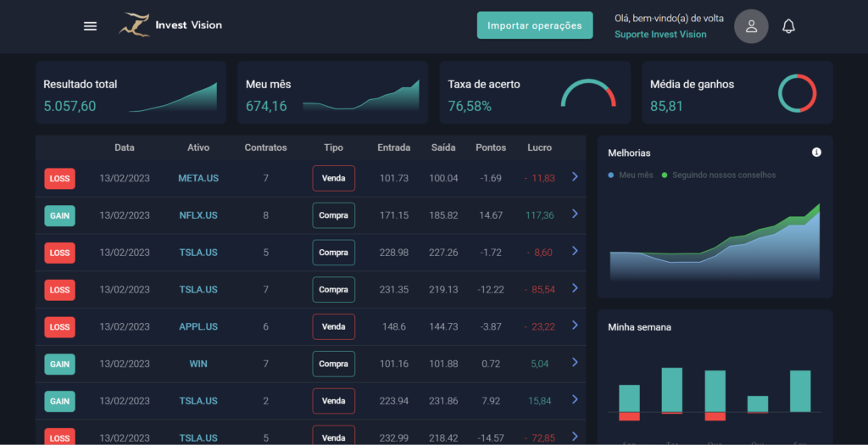
Task: Click the Venda tag on META.US row
Action: tap(334, 178)
